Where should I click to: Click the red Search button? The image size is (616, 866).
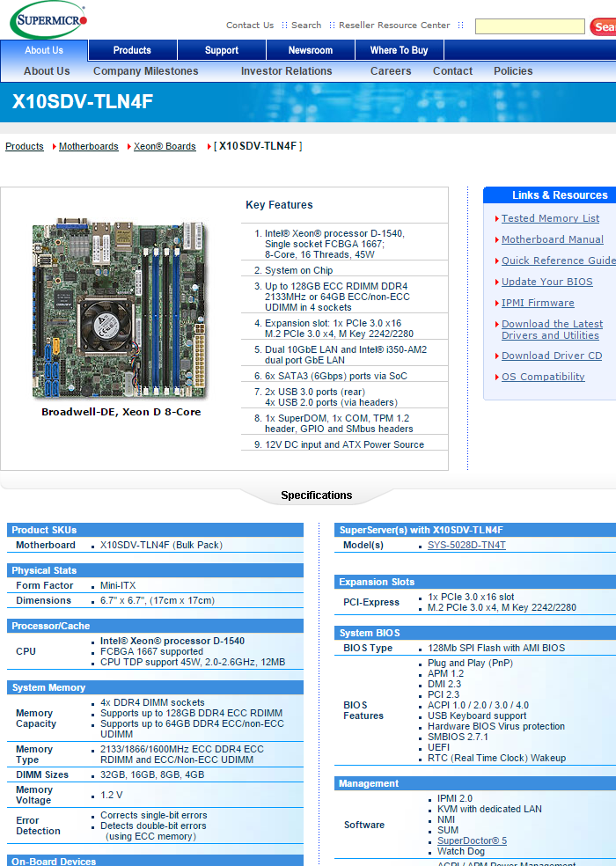coord(604,26)
